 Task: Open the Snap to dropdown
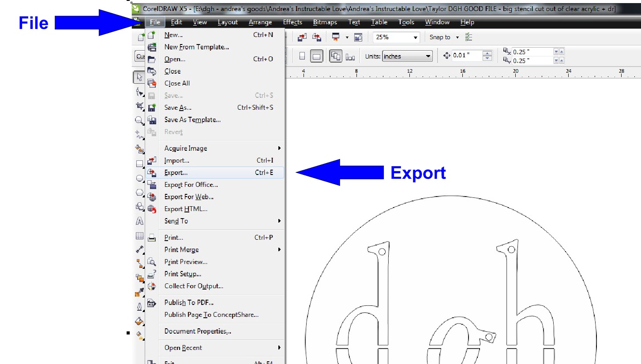(x=457, y=37)
